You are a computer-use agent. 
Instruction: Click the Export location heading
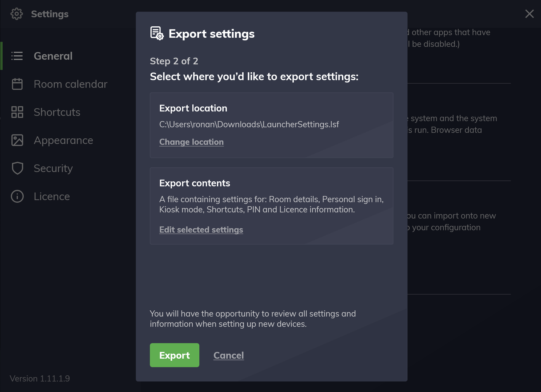(x=193, y=108)
